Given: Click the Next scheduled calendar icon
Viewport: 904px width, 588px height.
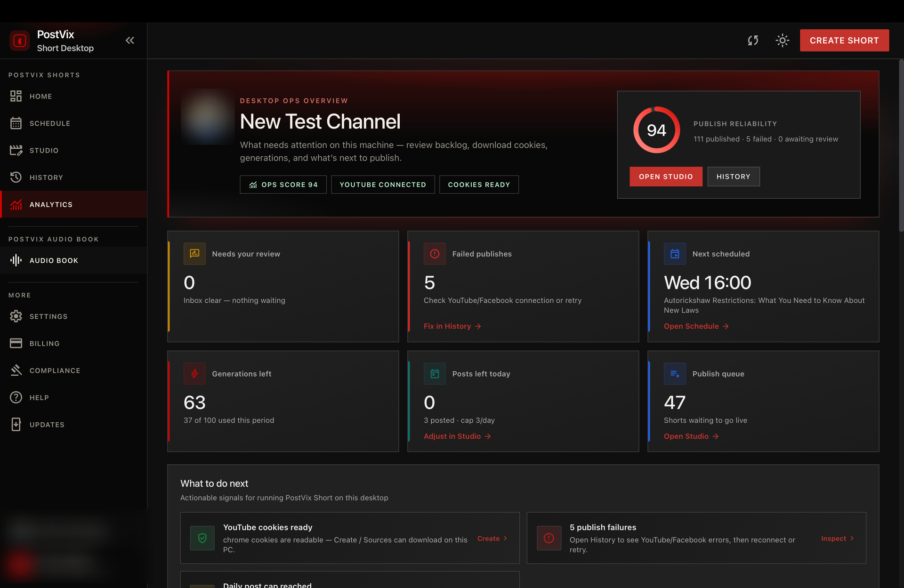Looking at the screenshot, I should coord(675,254).
